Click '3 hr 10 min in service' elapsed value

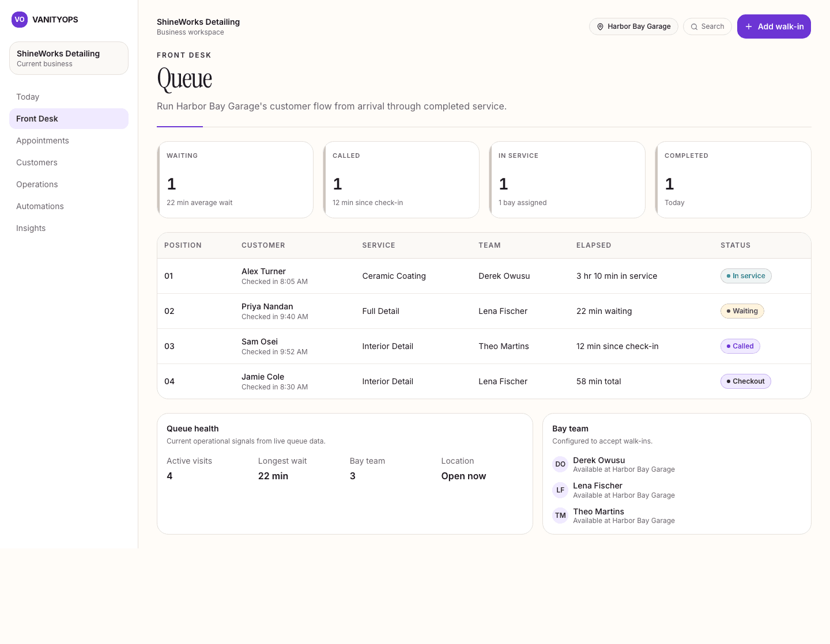[617, 276]
